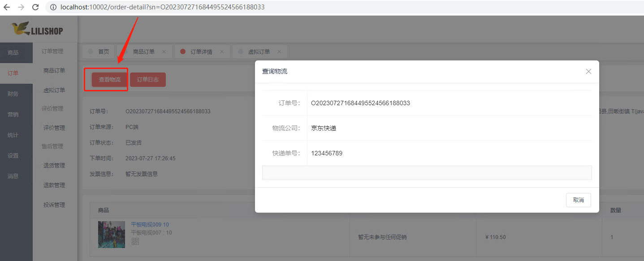Switch to the 虚拟订单 tab

[259, 51]
